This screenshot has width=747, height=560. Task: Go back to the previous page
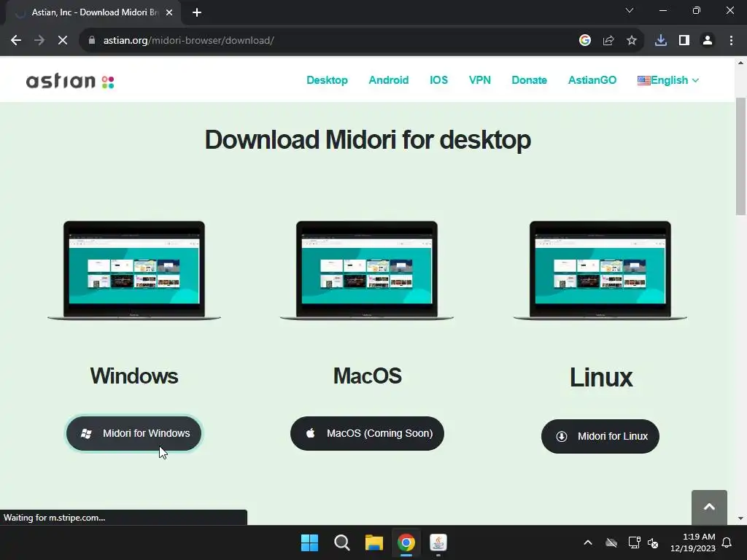click(x=16, y=41)
